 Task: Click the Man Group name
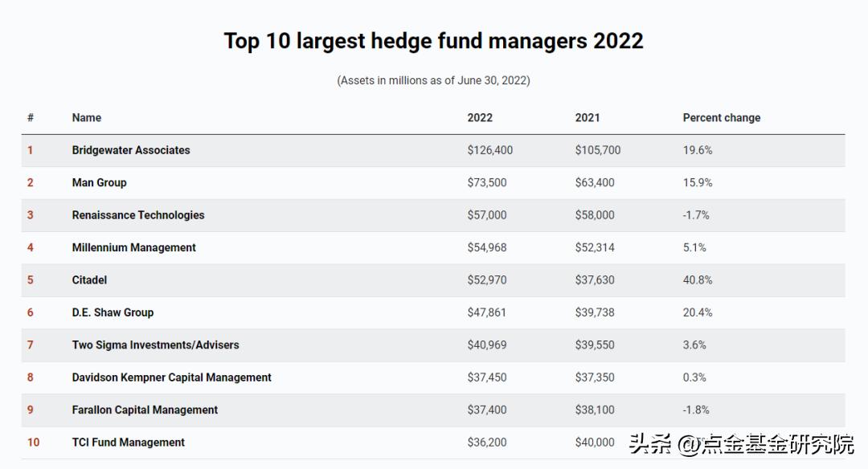[99, 183]
